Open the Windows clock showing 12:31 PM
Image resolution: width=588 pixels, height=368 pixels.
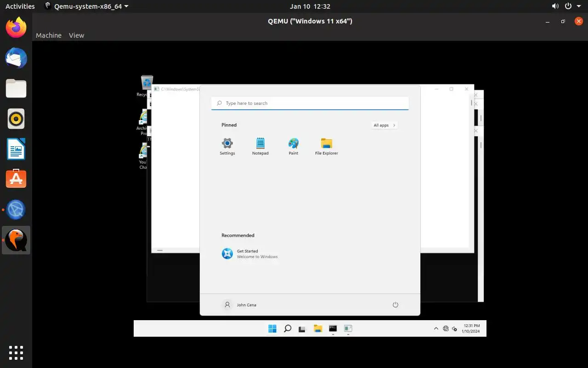472,328
